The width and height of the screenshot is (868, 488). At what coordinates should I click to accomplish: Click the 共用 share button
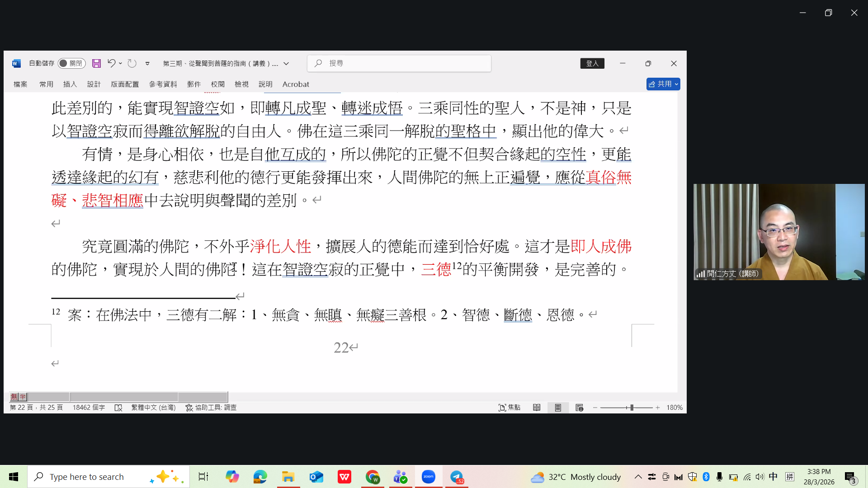coord(663,84)
